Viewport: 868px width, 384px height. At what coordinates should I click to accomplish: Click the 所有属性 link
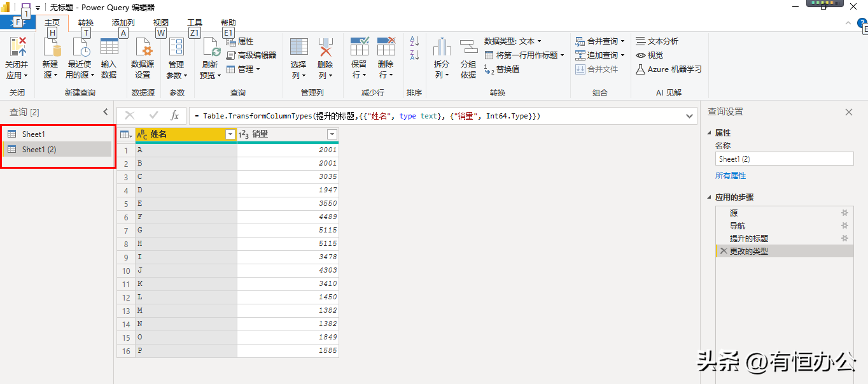tap(731, 176)
